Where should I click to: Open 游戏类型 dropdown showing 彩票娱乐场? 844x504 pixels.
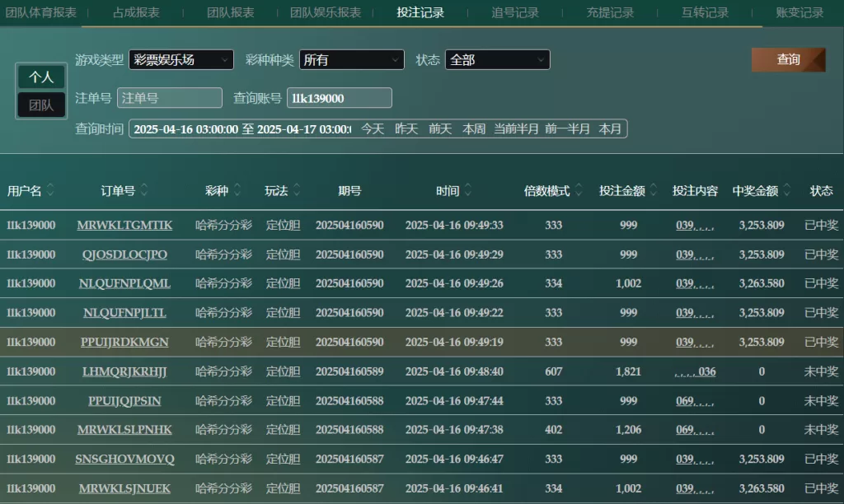(181, 60)
